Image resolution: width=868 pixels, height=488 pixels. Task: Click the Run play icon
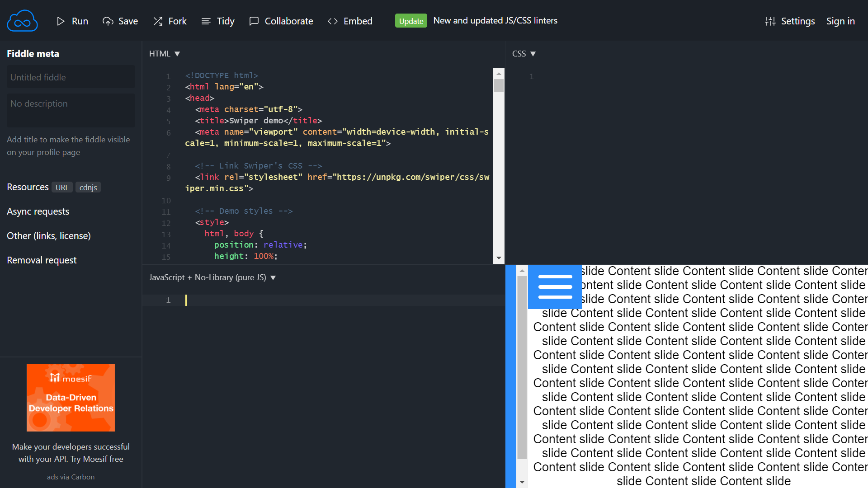pyautogui.click(x=61, y=21)
